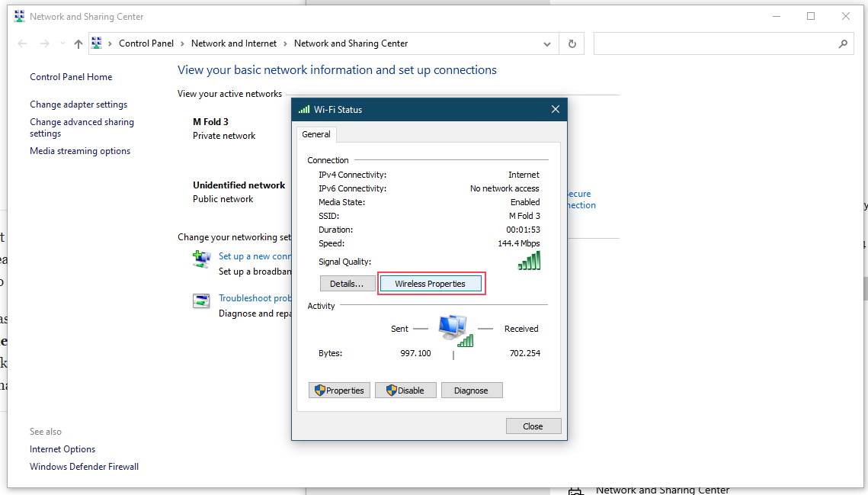Image resolution: width=868 pixels, height=495 pixels.
Task: Expand the chevron after Control Panel breadcrumb
Action: click(183, 43)
